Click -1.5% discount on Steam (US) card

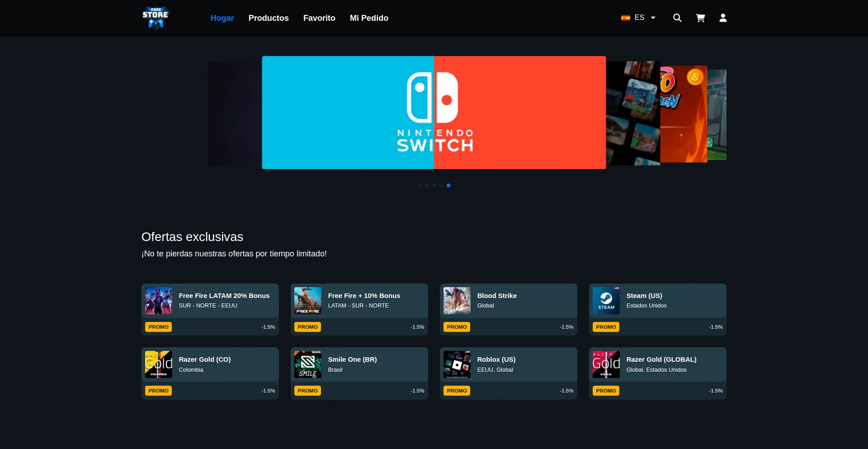[716, 327]
